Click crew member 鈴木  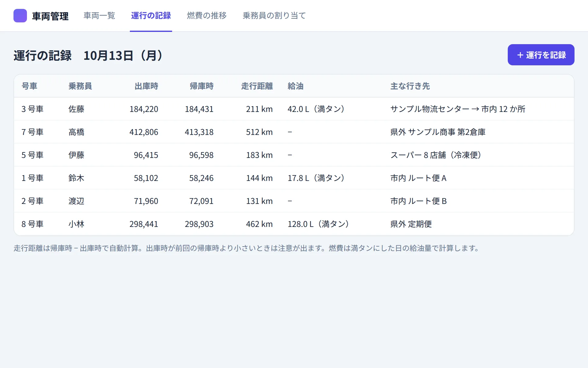tap(76, 178)
